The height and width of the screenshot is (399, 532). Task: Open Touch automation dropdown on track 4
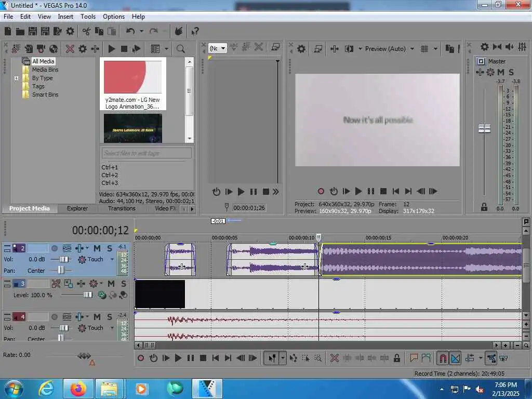112,328
